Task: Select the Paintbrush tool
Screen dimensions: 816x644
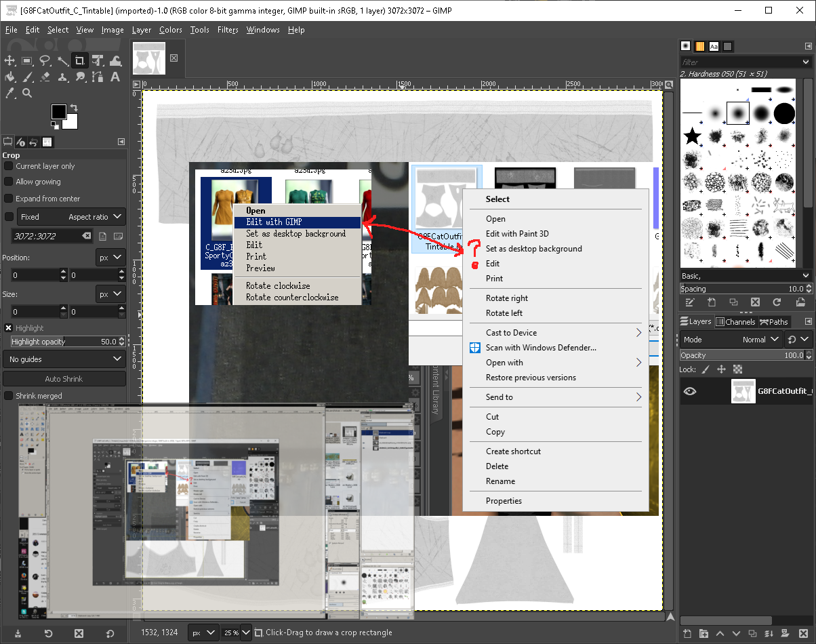Action: 27,77
